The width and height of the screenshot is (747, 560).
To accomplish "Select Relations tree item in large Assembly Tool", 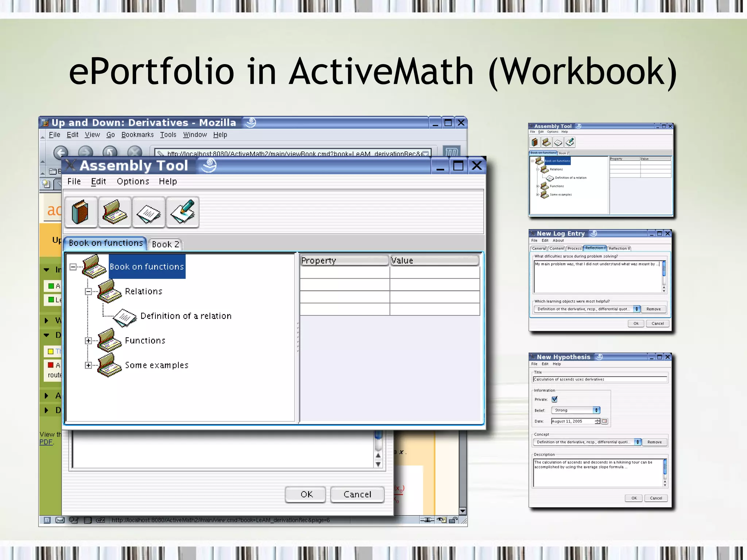I will pyautogui.click(x=143, y=291).
